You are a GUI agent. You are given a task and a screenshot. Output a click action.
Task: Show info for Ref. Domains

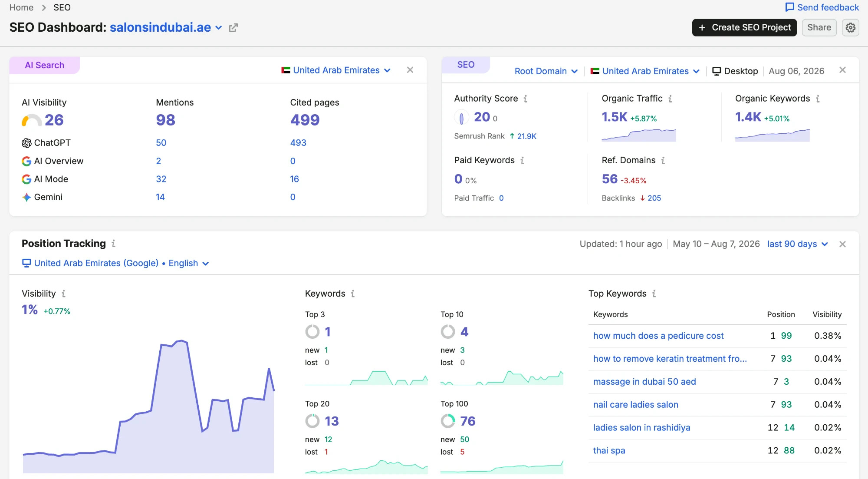663,161
